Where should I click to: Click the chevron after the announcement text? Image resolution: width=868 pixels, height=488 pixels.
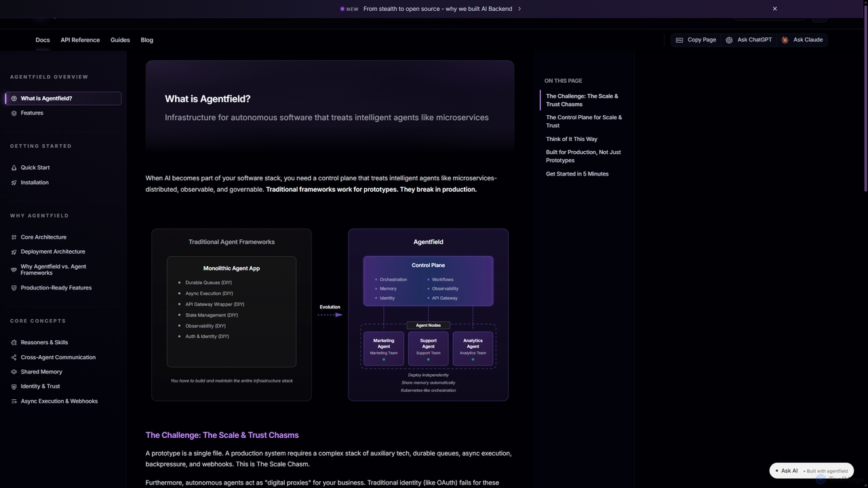519,9
